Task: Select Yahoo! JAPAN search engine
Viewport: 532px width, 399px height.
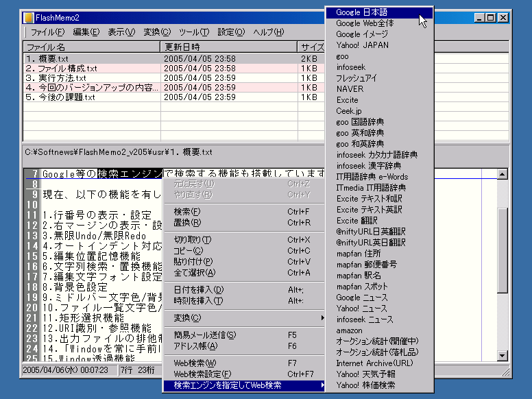Action: pyautogui.click(x=379, y=45)
